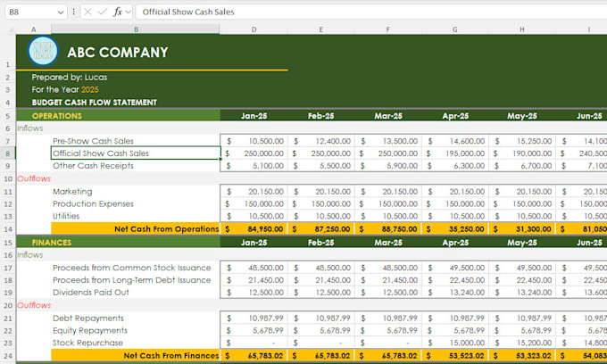Click the Cancel X icon in formula bar
This screenshot has height=364, width=607.
coord(87,12)
